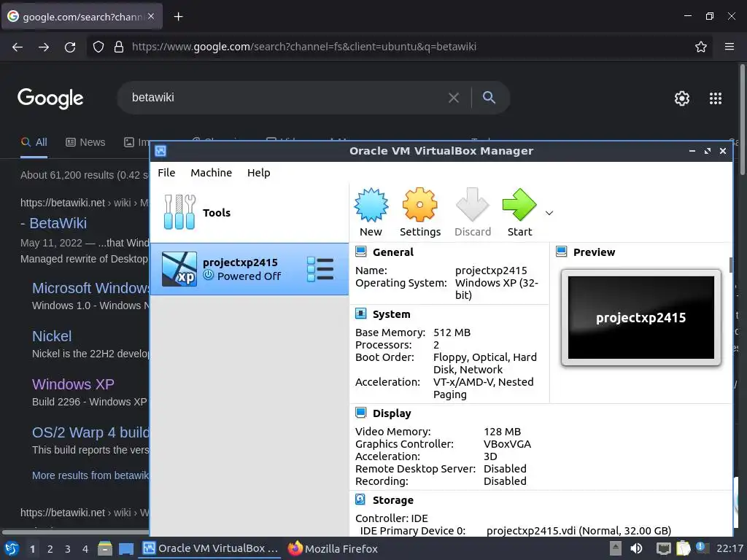Open the VM Settings gear
The image size is (747, 560).
coord(419,206)
